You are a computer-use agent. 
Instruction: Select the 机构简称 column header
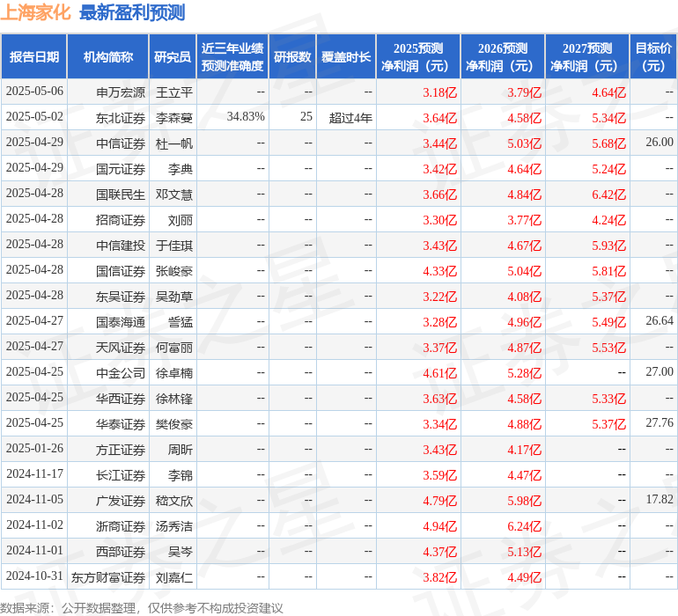click(x=108, y=57)
